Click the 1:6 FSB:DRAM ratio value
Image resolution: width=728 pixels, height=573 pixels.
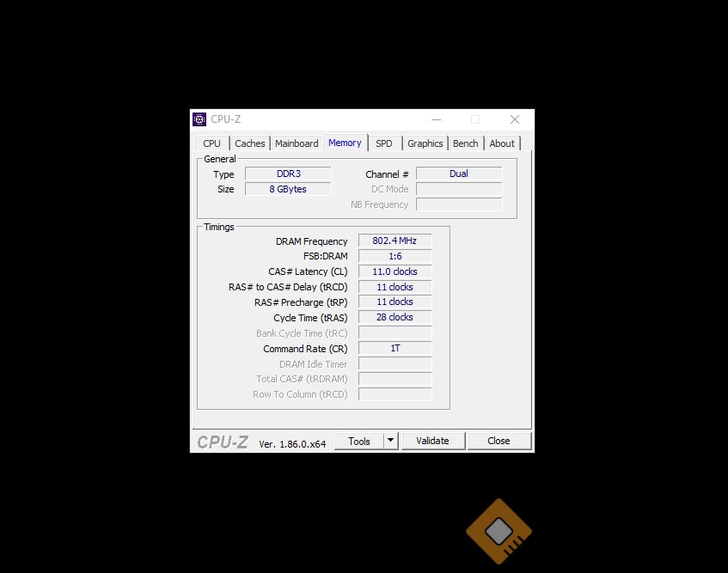point(395,256)
